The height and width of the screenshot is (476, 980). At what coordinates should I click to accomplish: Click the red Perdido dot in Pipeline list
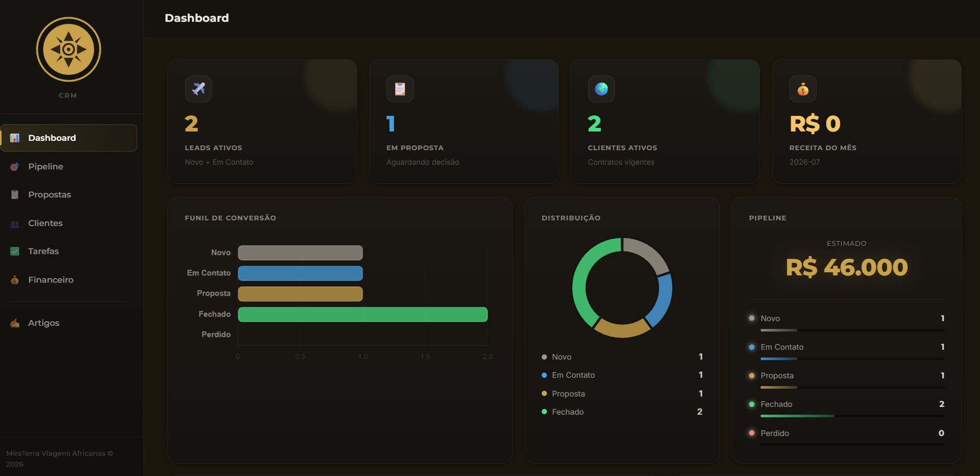point(752,433)
